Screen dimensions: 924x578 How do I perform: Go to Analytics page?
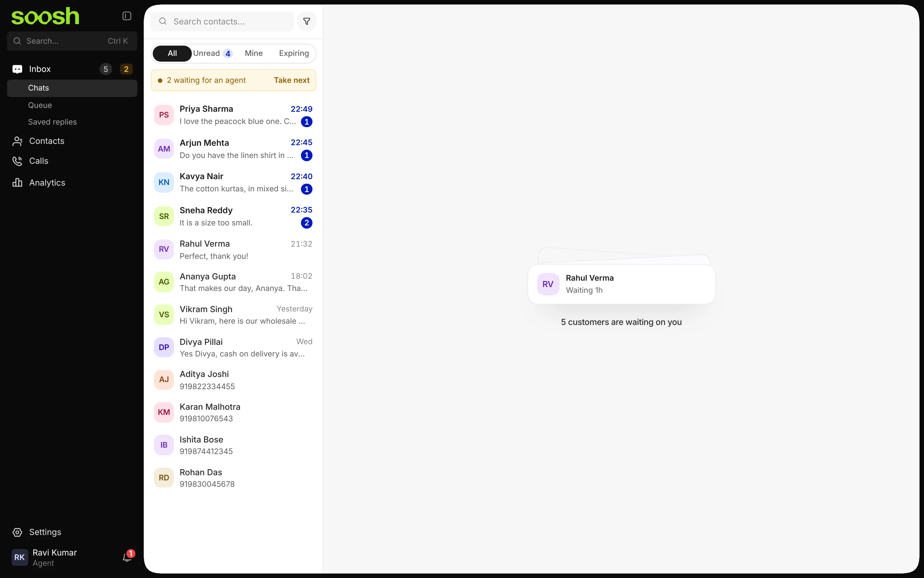click(x=72, y=183)
